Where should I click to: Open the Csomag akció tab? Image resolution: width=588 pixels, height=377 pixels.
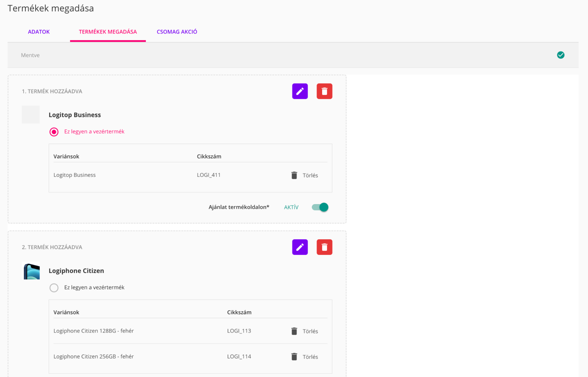pyautogui.click(x=177, y=32)
